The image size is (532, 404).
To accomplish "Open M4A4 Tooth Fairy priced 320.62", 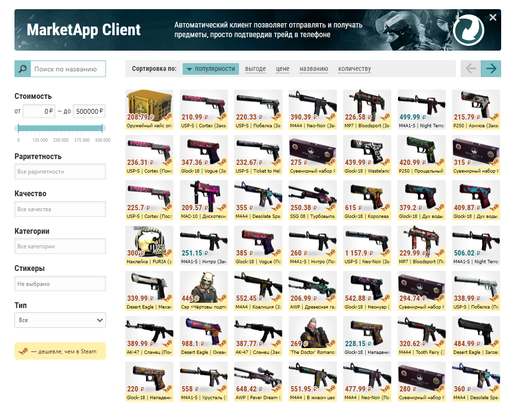I will click(x=421, y=336).
